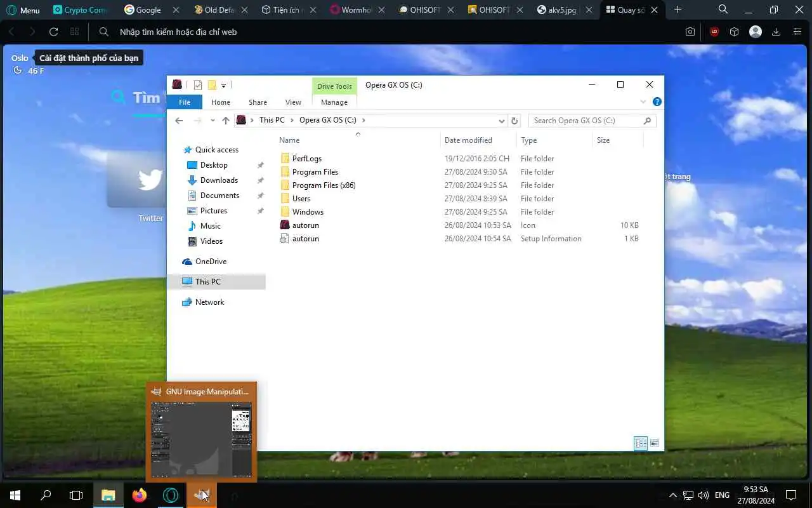Viewport: 812px width, 508px height.
Task: Go up one folder level
Action: tap(226, 121)
